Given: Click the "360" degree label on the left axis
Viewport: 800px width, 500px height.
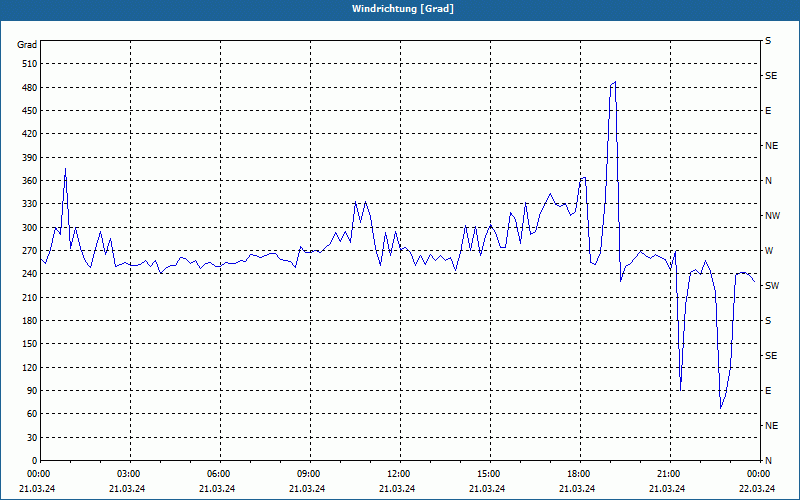Looking at the screenshot, I should coord(30,181).
